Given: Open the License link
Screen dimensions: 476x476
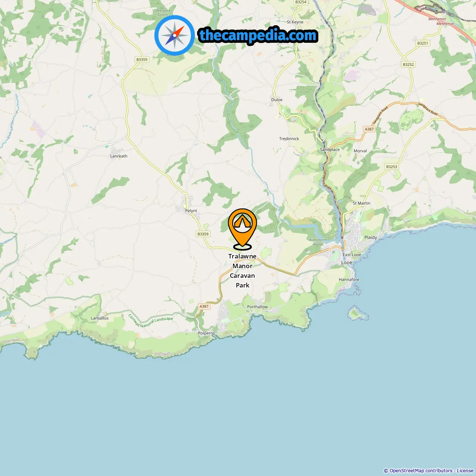Looking at the screenshot, I should (465, 471).
